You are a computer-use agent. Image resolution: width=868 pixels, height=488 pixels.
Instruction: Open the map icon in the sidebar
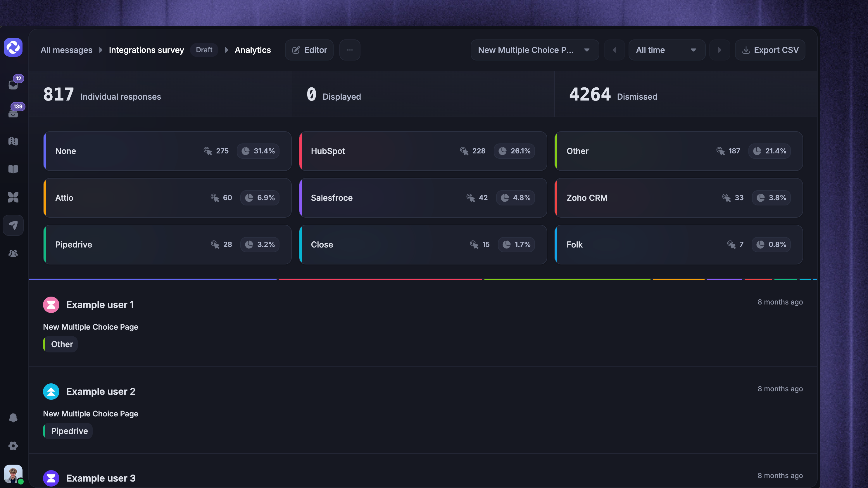(x=13, y=141)
